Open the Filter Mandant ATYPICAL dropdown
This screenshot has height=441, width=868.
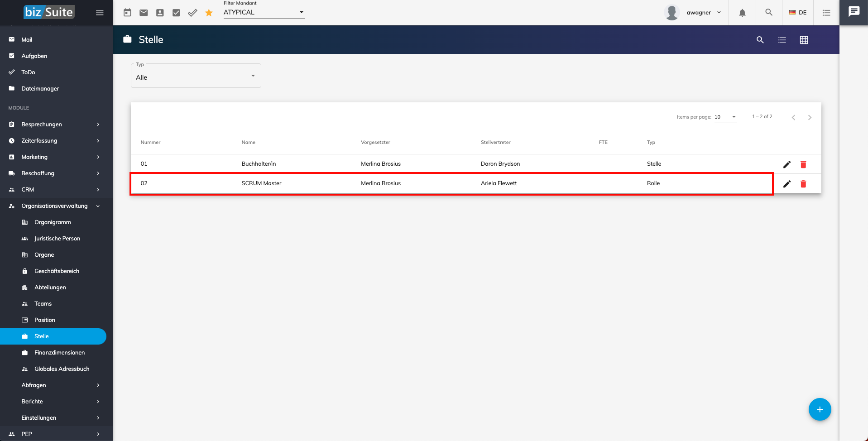pyautogui.click(x=264, y=12)
